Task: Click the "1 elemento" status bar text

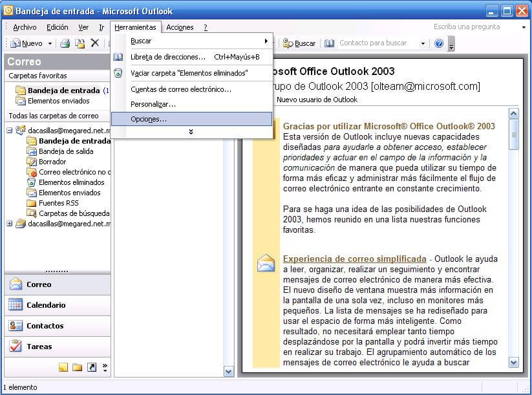Action: click(x=20, y=387)
